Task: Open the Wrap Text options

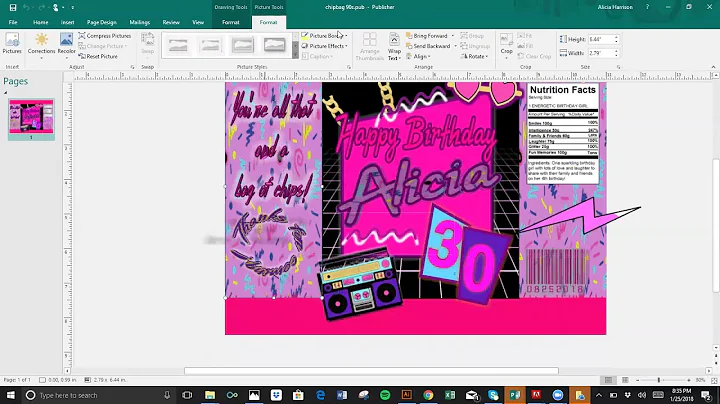Action: [394, 46]
